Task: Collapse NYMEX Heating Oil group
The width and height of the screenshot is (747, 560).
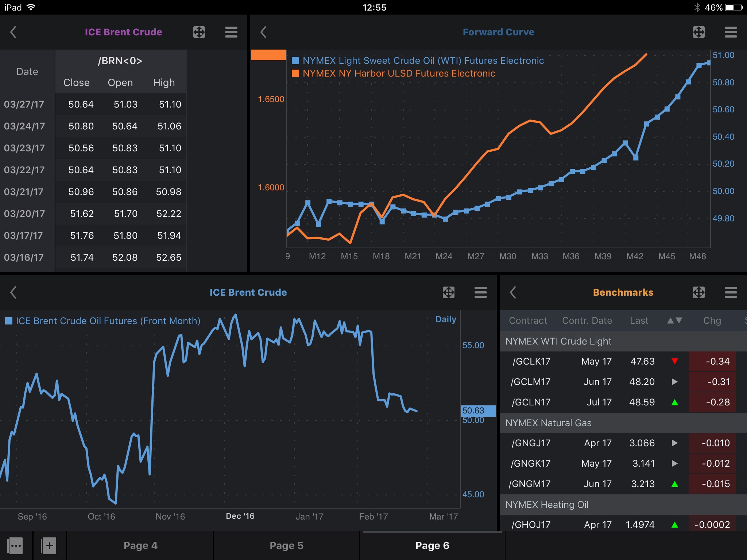Action: (623, 505)
